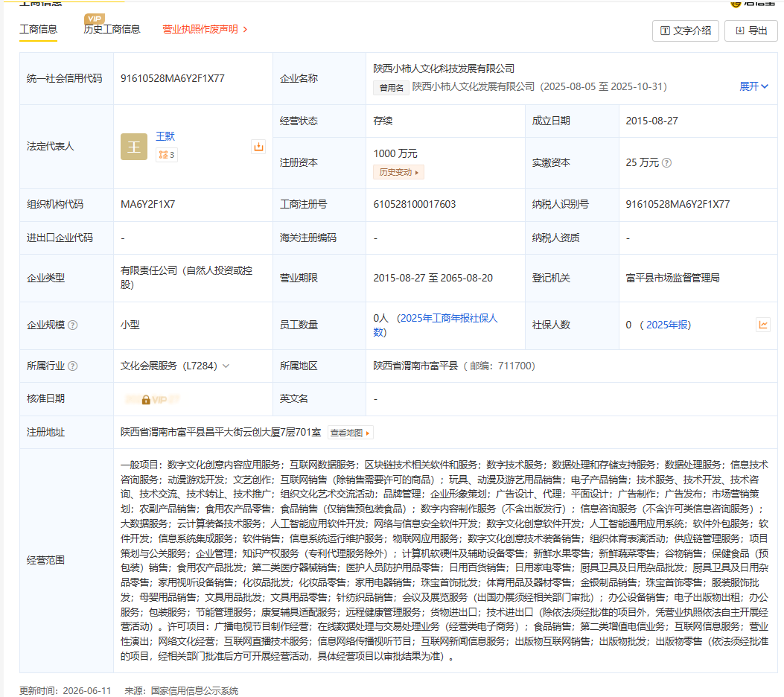
Task: Click the related-companies badge showing 3
Action: 167,155
